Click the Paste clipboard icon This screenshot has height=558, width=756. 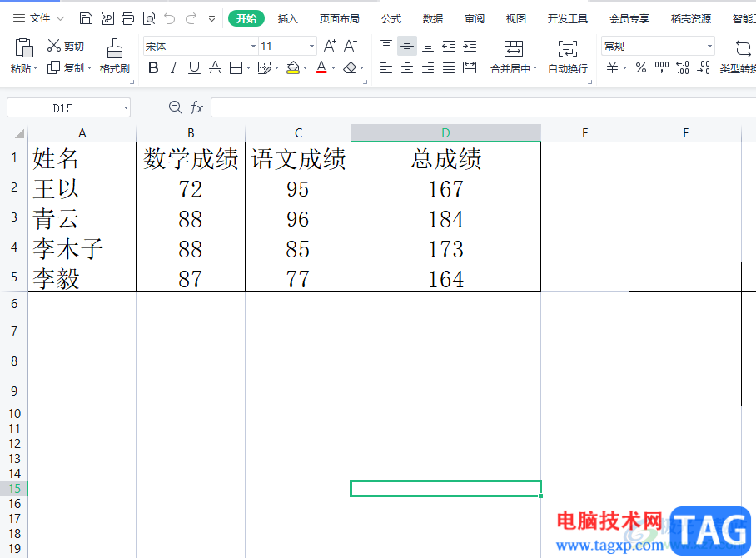point(23,48)
